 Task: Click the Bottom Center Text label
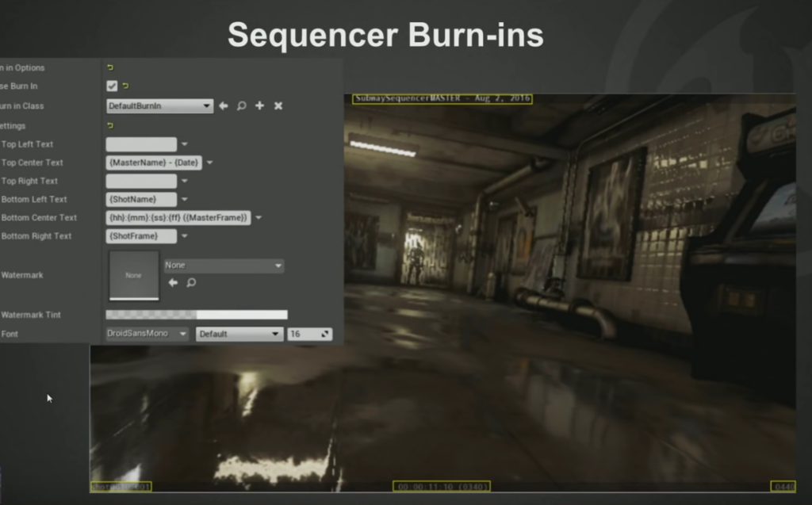pyautogui.click(x=39, y=217)
